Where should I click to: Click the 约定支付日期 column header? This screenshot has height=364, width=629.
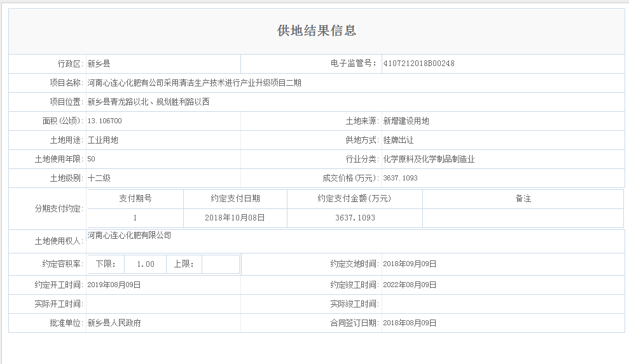235,198
